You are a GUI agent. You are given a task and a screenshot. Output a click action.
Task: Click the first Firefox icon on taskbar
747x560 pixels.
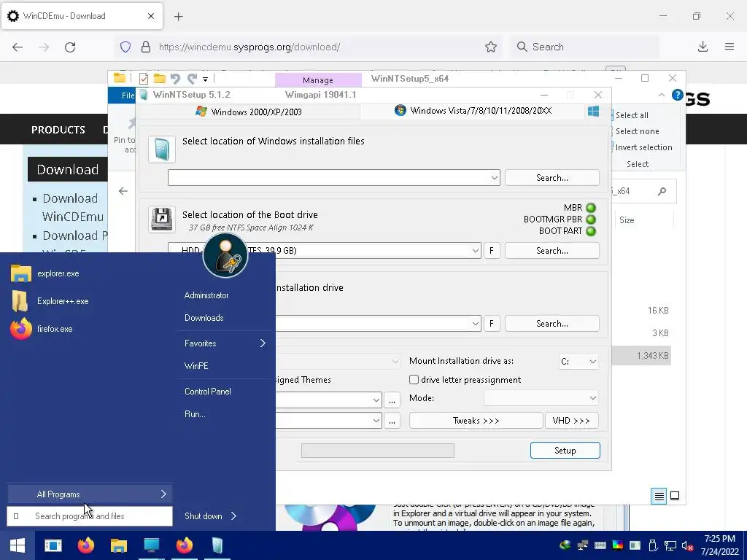pyautogui.click(x=86, y=545)
